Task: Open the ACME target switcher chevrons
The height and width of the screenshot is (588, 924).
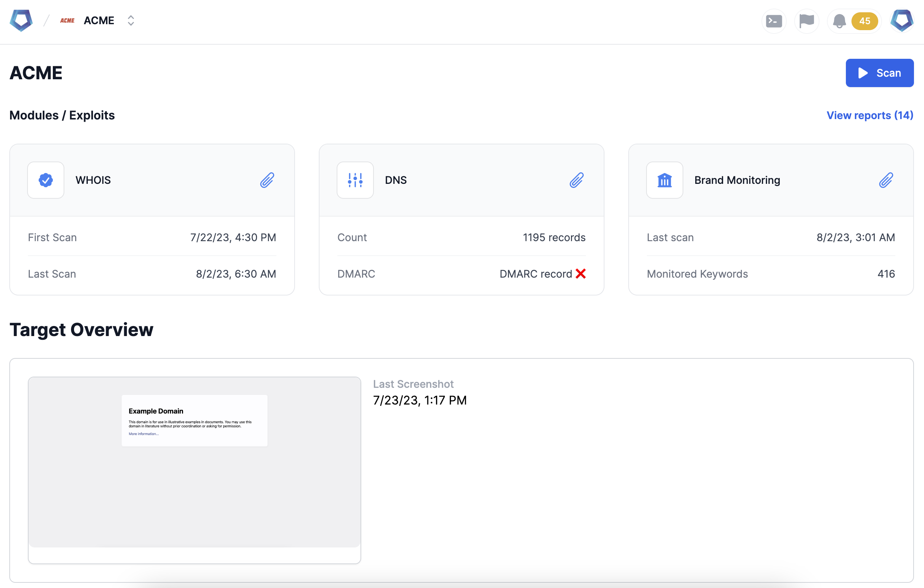Action: (x=131, y=21)
